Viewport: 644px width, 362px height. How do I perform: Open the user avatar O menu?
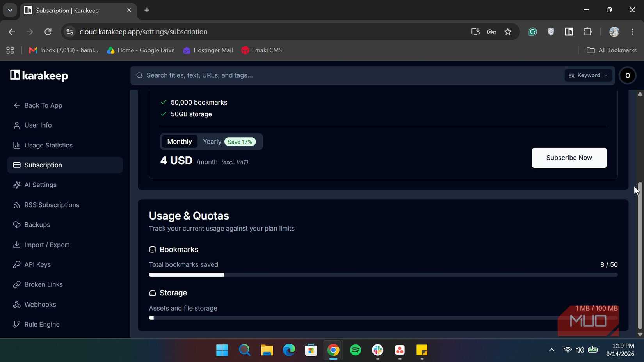tap(628, 76)
